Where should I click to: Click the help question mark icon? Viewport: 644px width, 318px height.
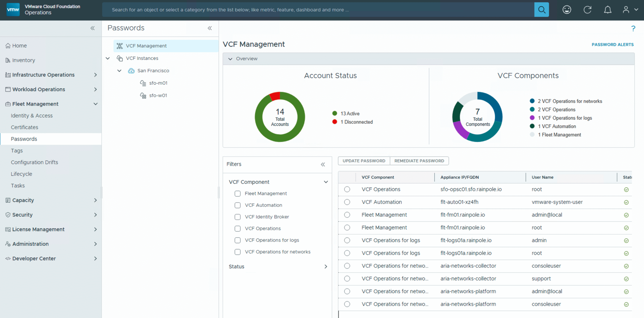(x=633, y=28)
